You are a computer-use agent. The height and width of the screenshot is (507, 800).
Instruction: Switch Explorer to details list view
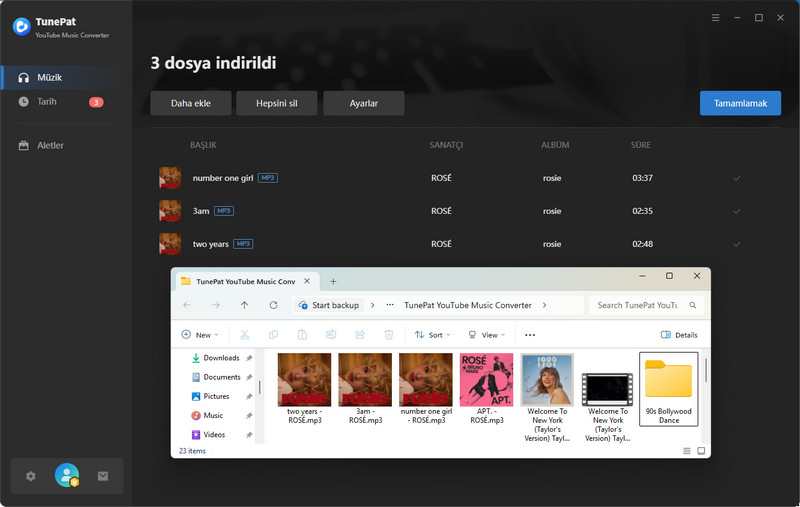[x=687, y=451]
